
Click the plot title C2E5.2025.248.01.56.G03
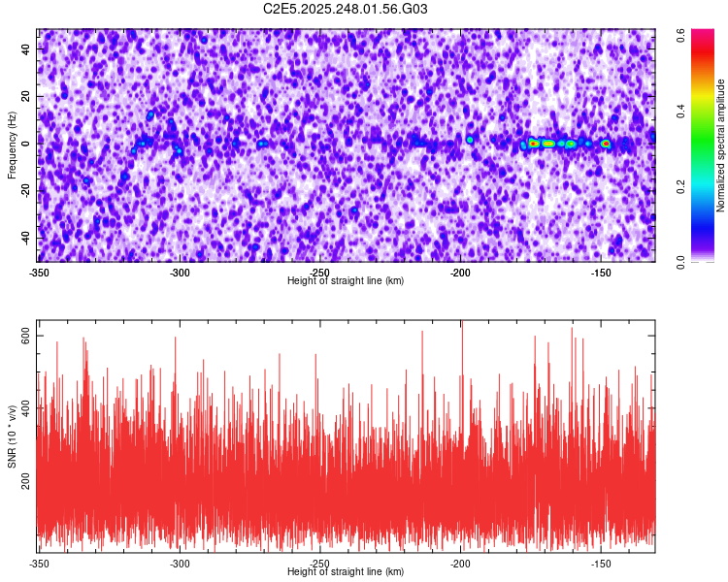tap(347, 10)
